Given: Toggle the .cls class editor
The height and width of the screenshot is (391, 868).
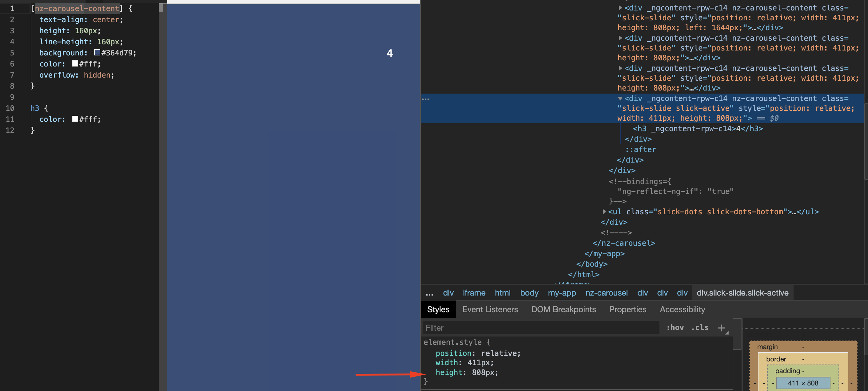Looking at the screenshot, I should tap(699, 328).
